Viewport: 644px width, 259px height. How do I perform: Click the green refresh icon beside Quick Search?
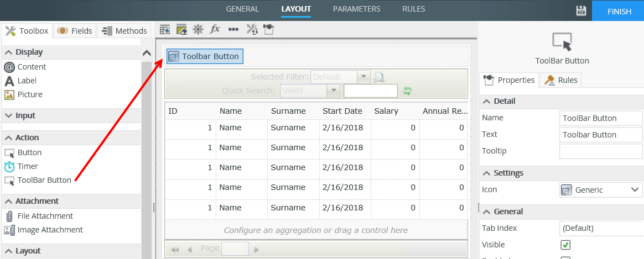[407, 91]
